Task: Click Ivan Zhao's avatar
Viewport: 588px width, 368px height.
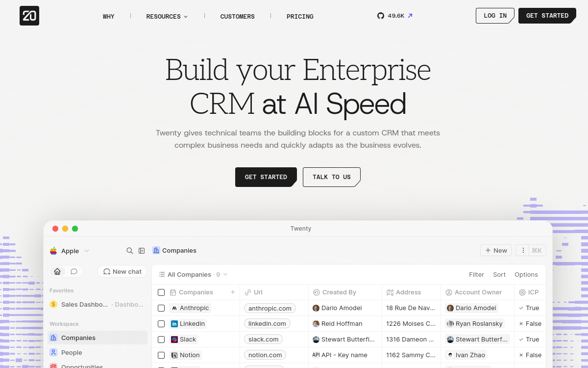Action: 450,355
